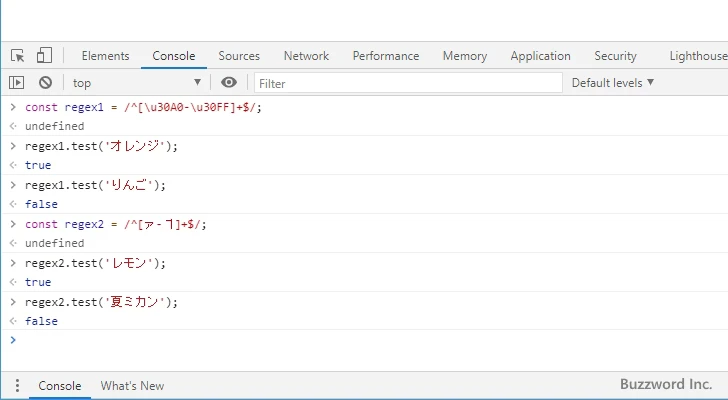Activate the inspect element picker icon
This screenshot has height=400, width=728.
click(18, 56)
